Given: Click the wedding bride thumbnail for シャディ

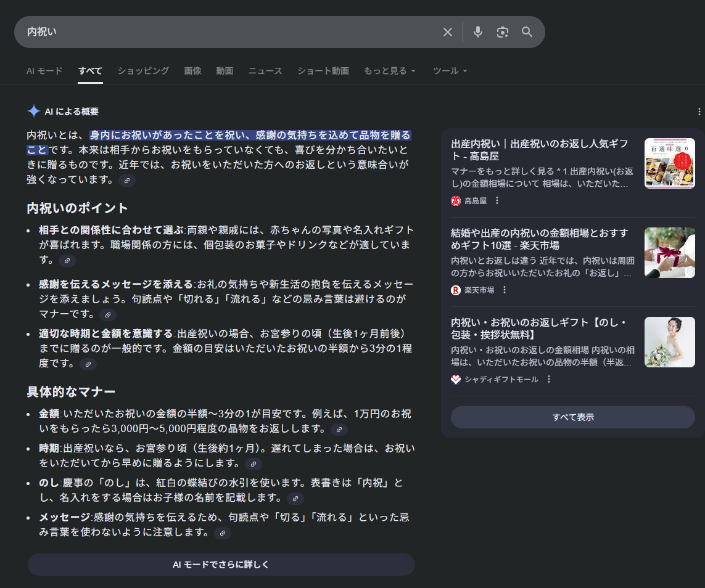Looking at the screenshot, I should pos(669,342).
